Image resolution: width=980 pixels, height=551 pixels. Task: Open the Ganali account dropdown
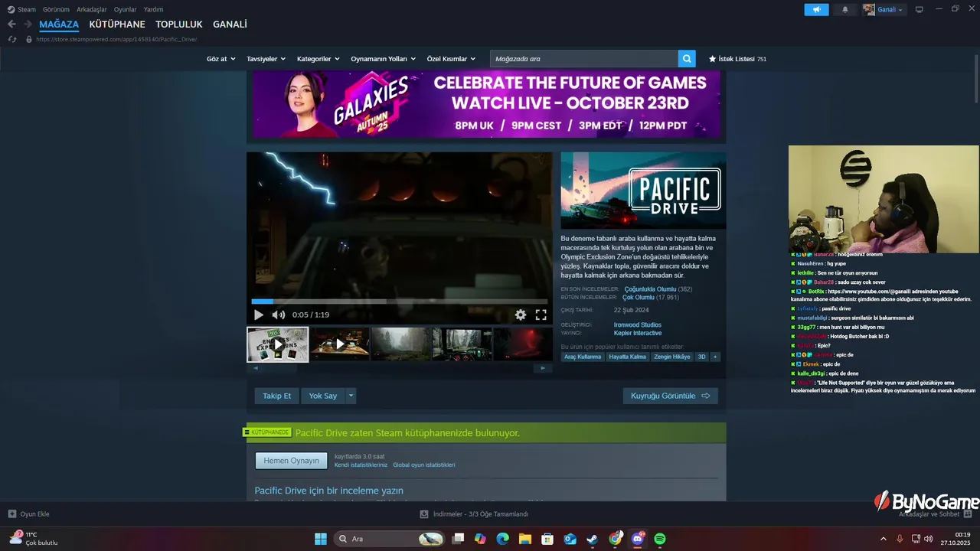pos(884,9)
